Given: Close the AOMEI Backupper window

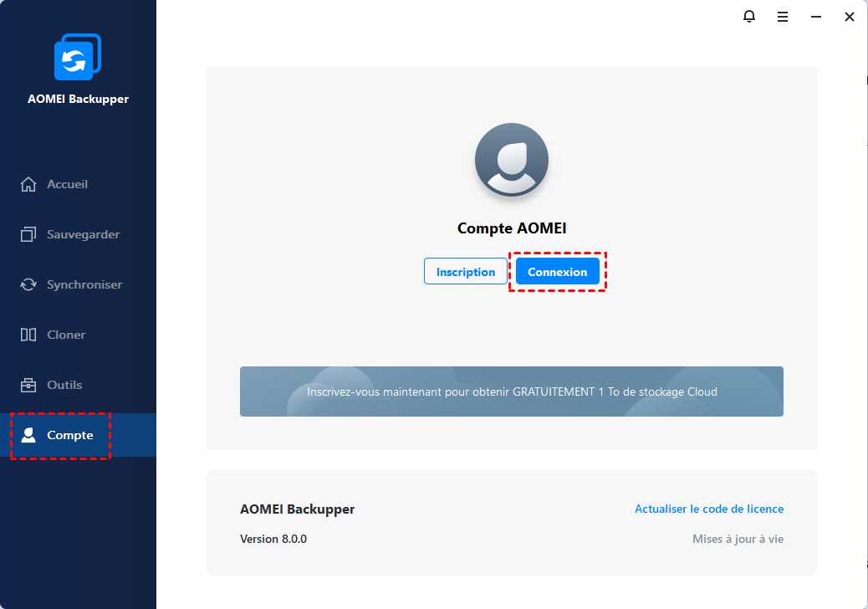Looking at the screenshot, I should point(849,18).
